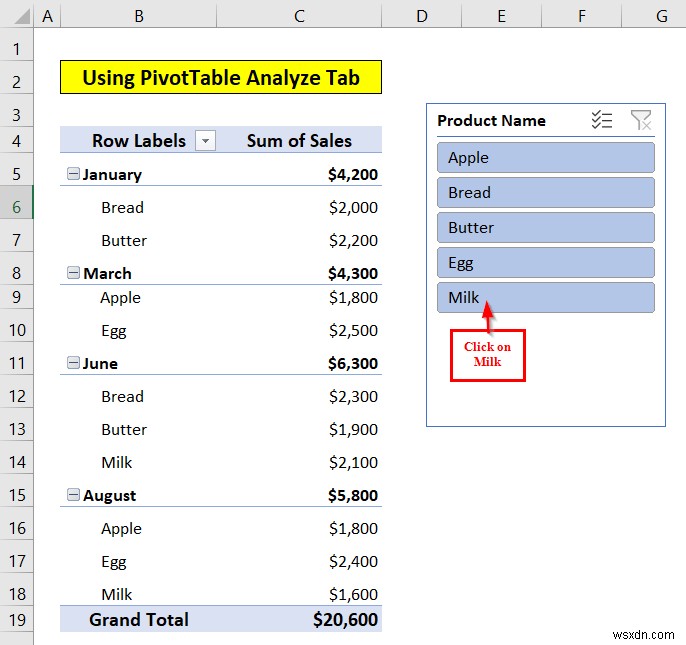The width and height of the screenshot is (686, 645).
Task: Select Apple in the slicer
Action: [546, 158]
